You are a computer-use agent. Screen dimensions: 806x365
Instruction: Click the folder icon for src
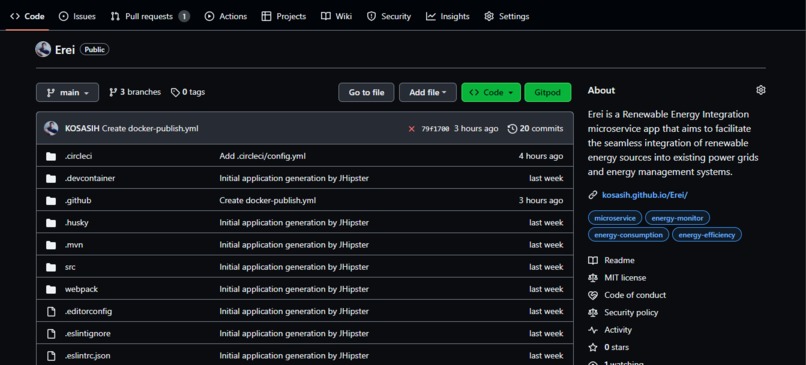tap(51, 267)
